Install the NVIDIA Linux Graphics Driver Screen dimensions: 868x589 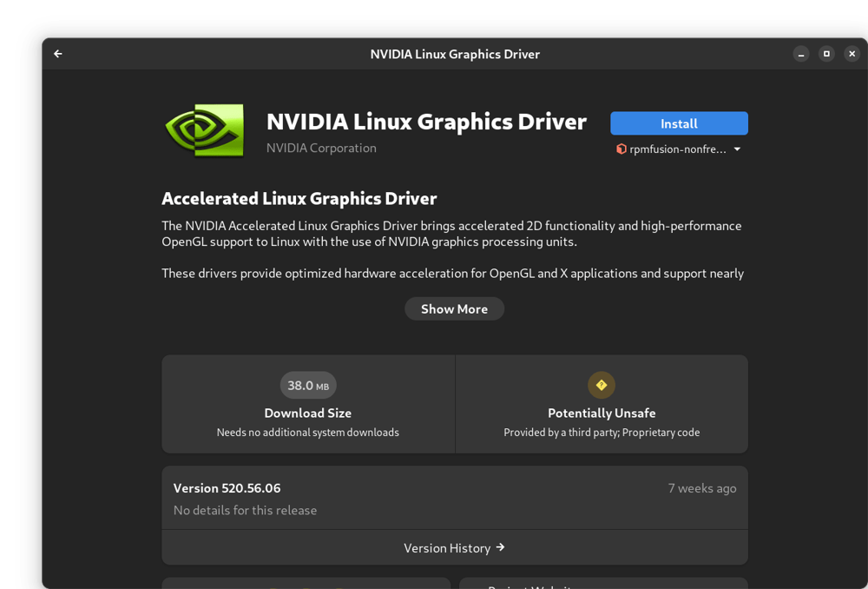[x=679, y=122]
